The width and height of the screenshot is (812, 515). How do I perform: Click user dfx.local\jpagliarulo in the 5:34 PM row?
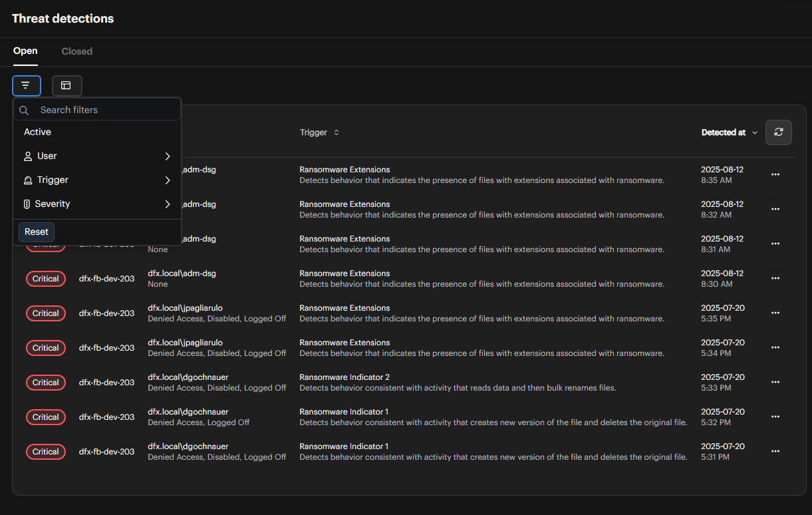(x=185, y=343)
